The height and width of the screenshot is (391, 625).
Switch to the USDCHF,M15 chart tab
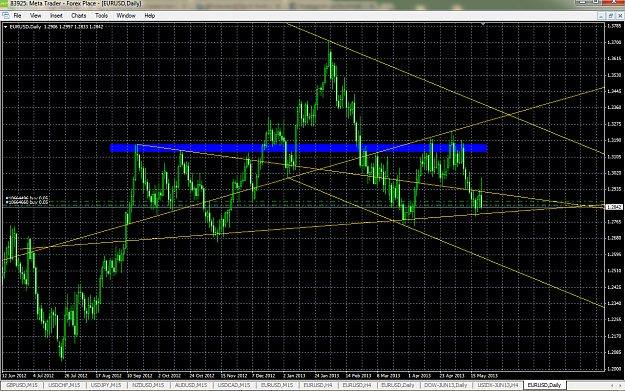pos(64,385)
